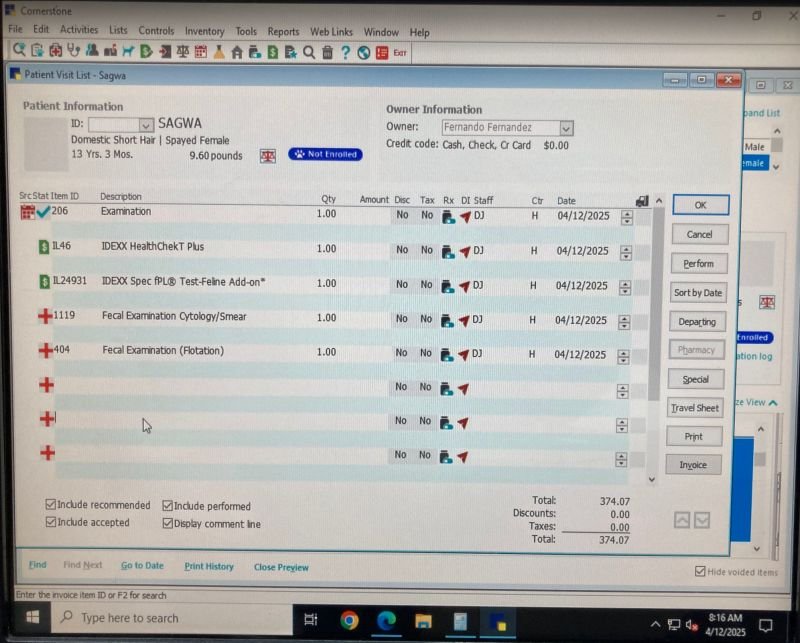Click the visit list scroll up arrow

[x=659, y=201]
